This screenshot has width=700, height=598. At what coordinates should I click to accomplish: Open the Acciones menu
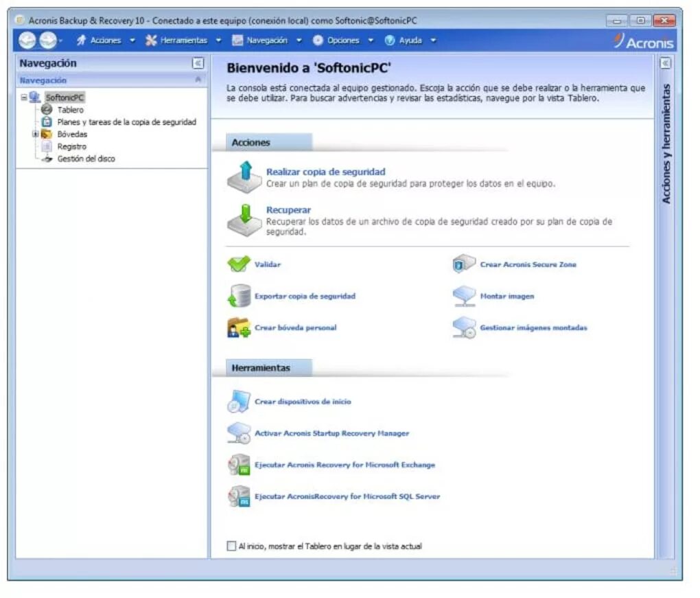click(106, 41)
